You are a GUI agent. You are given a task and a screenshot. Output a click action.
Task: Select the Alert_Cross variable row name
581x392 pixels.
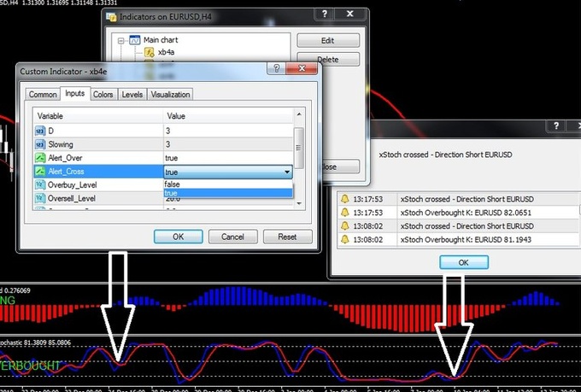(66, 172)
